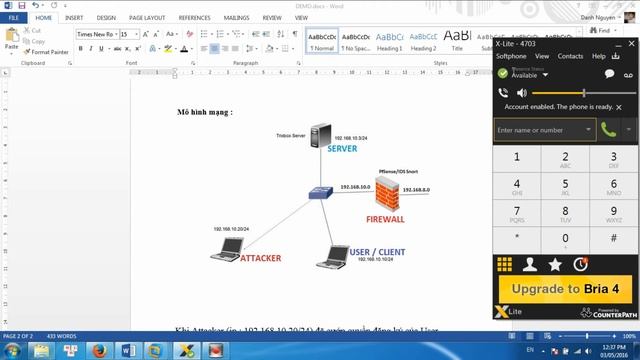Click the Sort icon in Paragraph group

point(280,34)
